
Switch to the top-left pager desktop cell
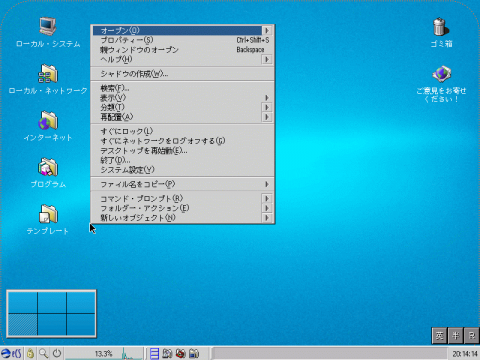pos(22,303)
